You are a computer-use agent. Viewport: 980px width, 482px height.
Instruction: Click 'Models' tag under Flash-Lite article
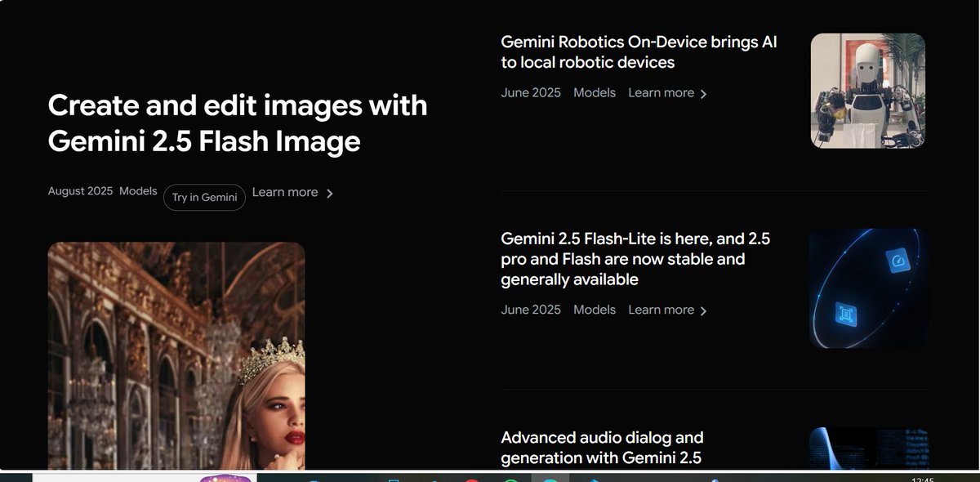pos(595,310)
